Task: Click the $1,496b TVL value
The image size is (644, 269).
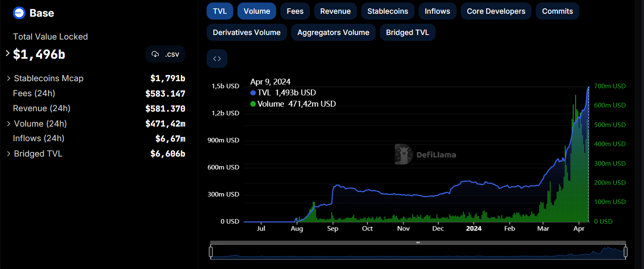Action: coord(39,54)
